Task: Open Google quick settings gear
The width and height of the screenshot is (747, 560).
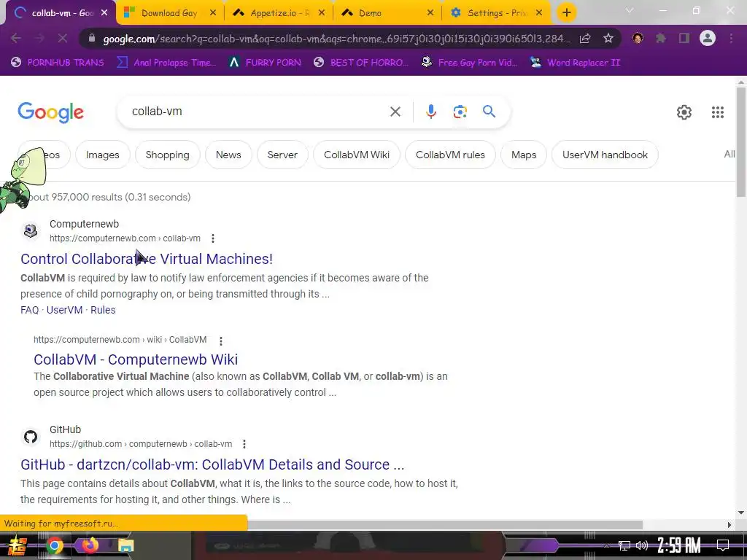Action: 684,112
